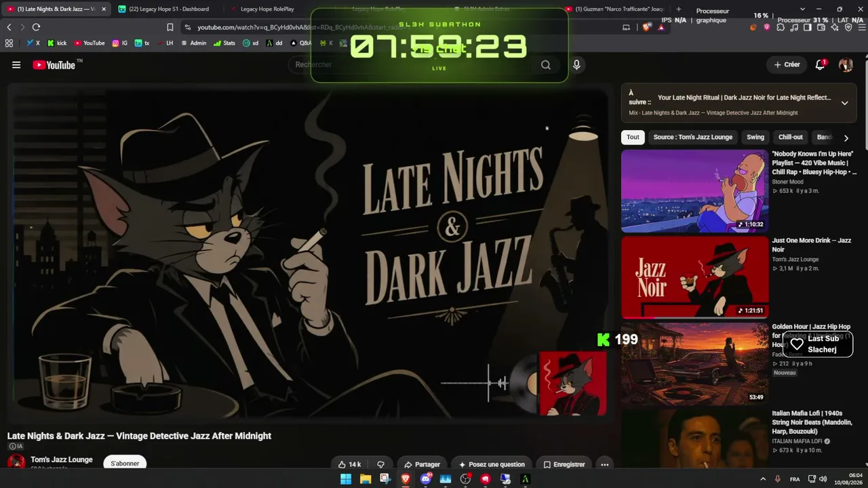Select the Chill-out filter chip
The width and height of the screenshot is (868, 488).
click(x=791, y=137)
